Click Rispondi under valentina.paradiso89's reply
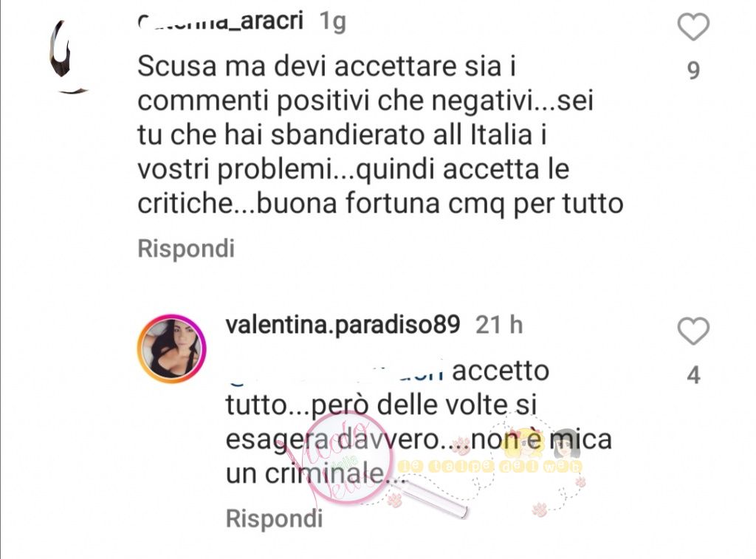The width and height of the screenshot is (756, 559). (x=275, y=519)
